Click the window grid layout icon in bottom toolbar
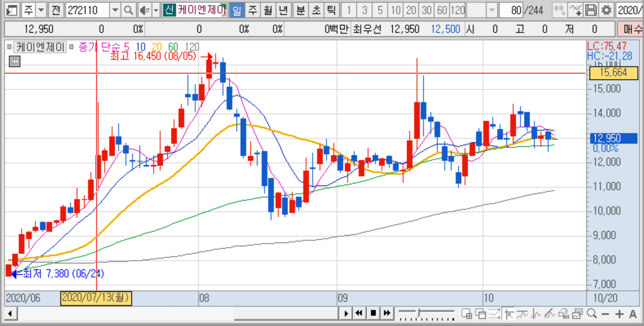 coord(467,314)
